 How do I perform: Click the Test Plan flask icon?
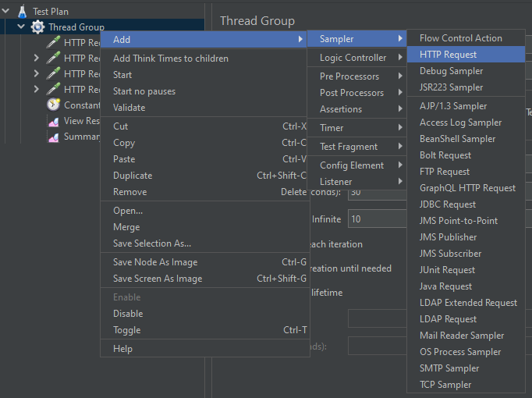pyautogui.click(x=22, y=12)
